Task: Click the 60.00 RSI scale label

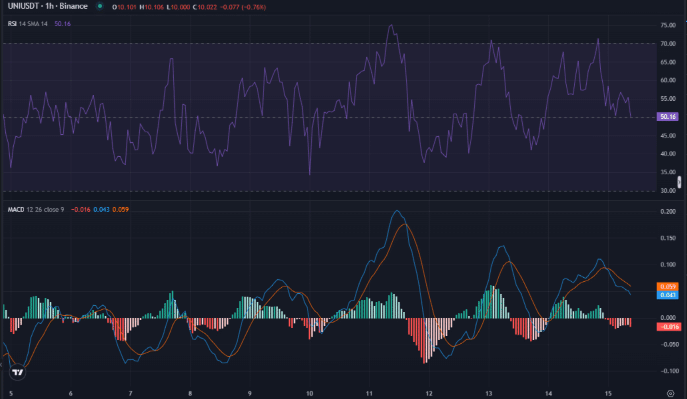Action: (x=668, y=80)
